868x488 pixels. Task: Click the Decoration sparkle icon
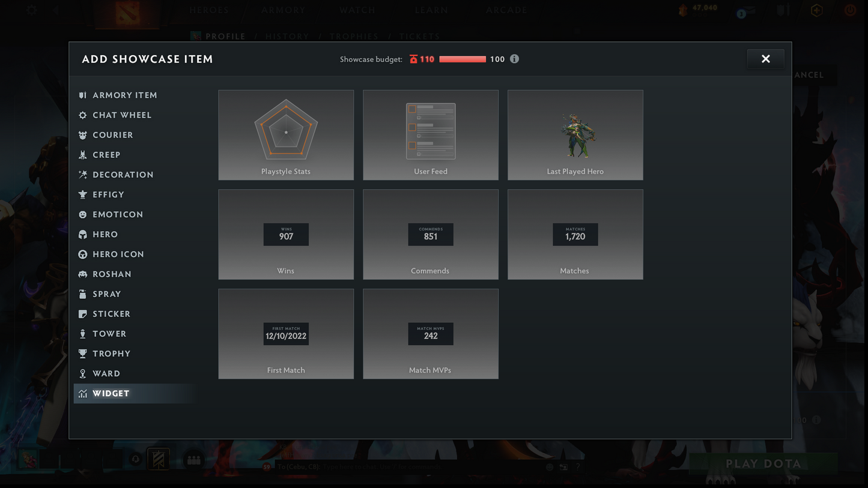pyautogui.click(x=83, y=175)
